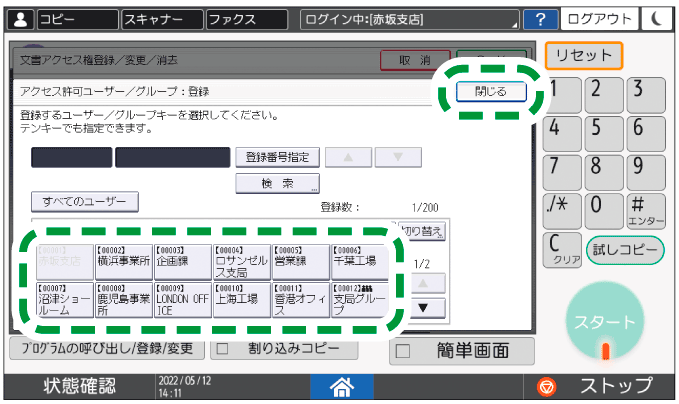Select すべてのユーザー

pyautogui.click(x=85, y=202)
